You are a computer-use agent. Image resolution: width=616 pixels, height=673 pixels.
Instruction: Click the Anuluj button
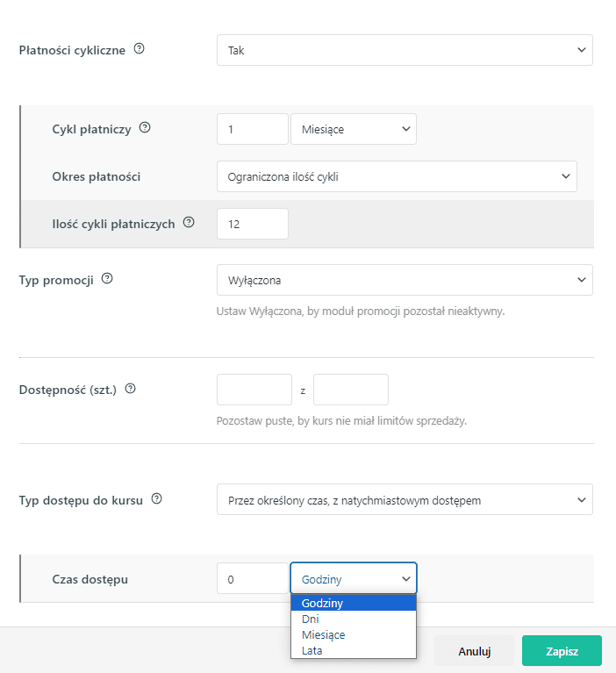(x=474, y=651)
